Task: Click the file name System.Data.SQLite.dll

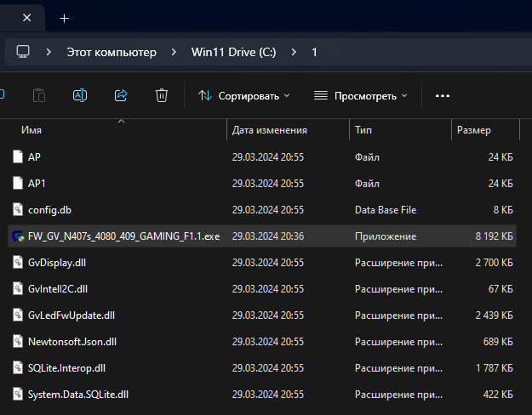Action: click(78, 395)
